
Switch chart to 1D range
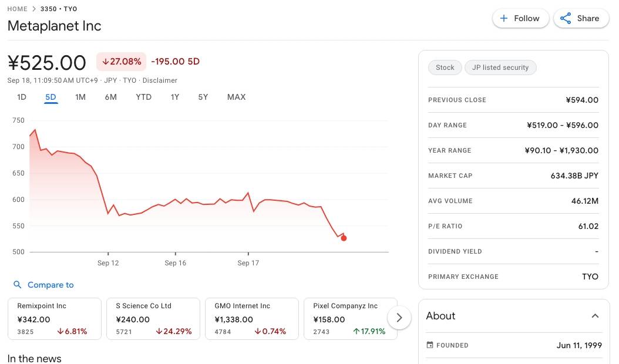pyautogui.click(x=22, y=97)
